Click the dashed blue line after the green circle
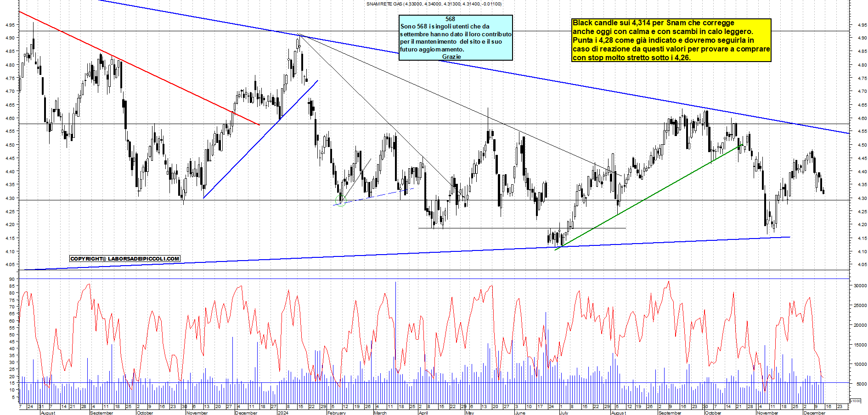Image resolution: width=868 pixels, height=415 pixels. [x=374, y=196]
